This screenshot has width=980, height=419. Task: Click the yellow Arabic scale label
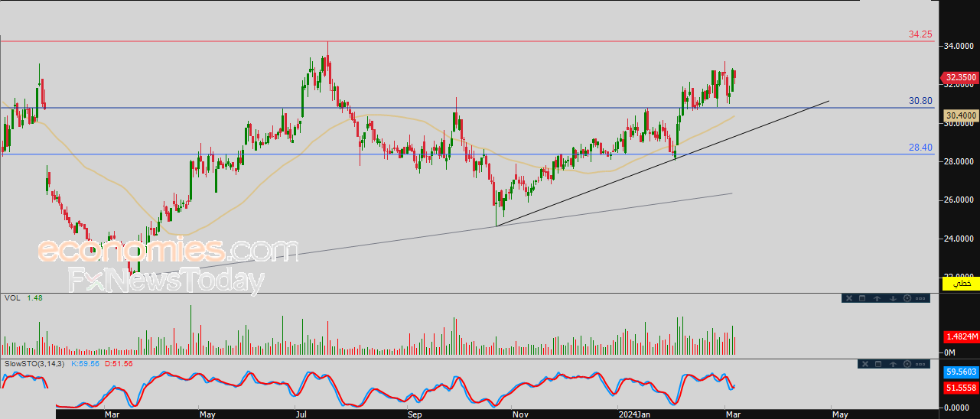click(961, 284)
